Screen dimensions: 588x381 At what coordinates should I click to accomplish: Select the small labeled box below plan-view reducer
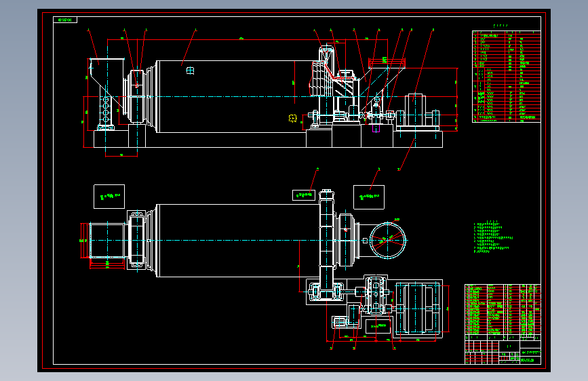coord(378,326)
